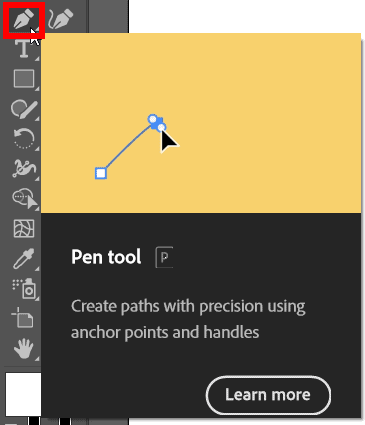Select the Shape Builder tool
365x425 pixels.
[x=25, y=199]
